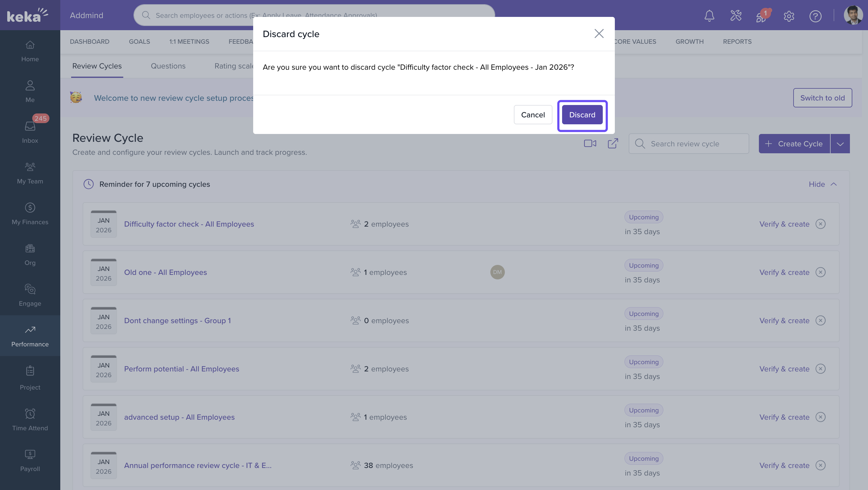Open My Finances in the sidebar

[x=30, y=214]
